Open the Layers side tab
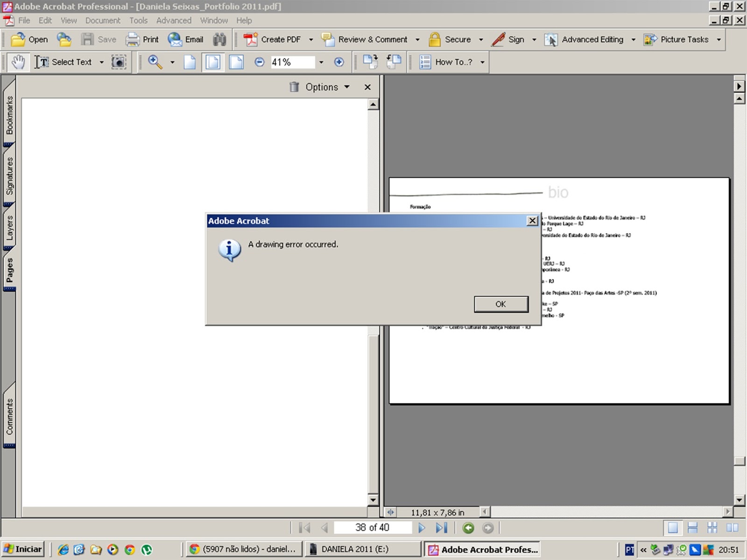This screenshot has height=560, width=747. pos(9,228)
